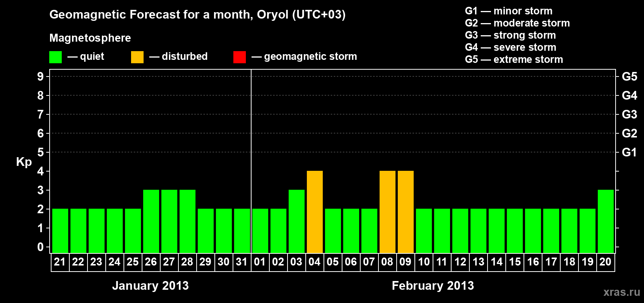This screenshot has height=303, width=644.
Task: Click the green bar for February 20
Action: point(606,221)
